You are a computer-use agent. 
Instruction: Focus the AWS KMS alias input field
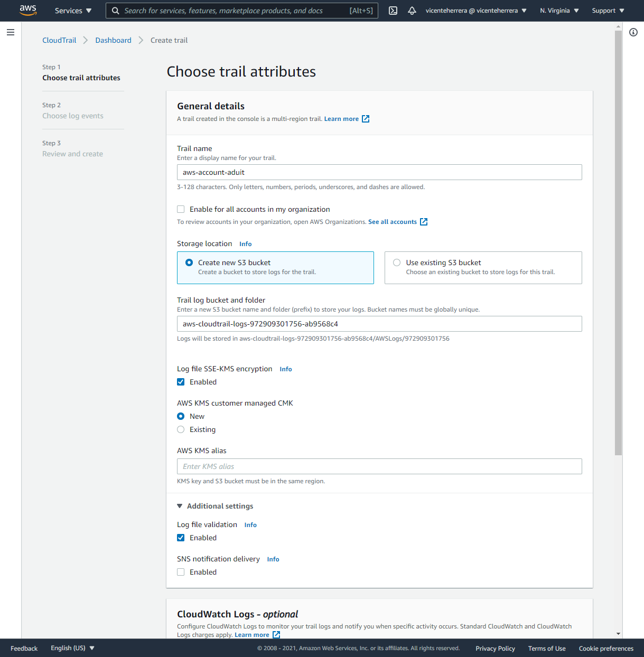[x=379, y=466]
